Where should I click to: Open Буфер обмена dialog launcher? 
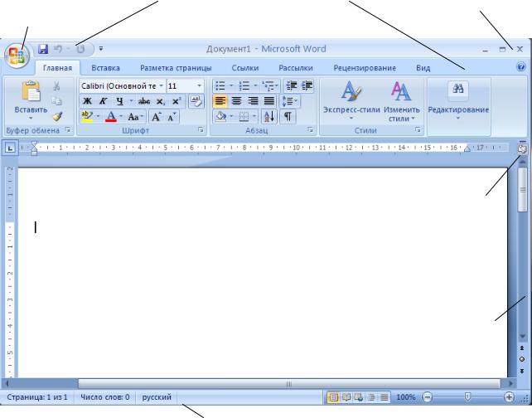[x=68, y=129]
